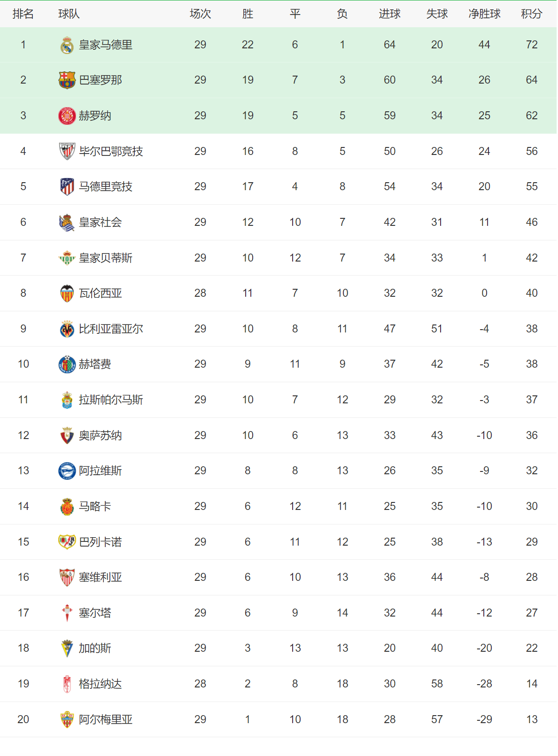
Task: Open the 塞维利亚 team link
Action: point(101,578)
